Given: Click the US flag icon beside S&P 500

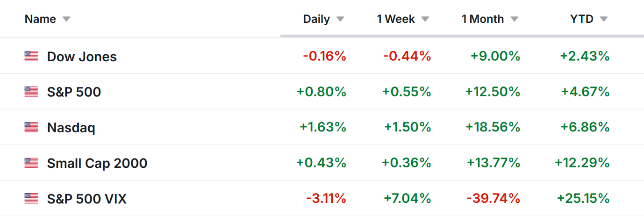Looking at the screenshot, I should point(31,92).
